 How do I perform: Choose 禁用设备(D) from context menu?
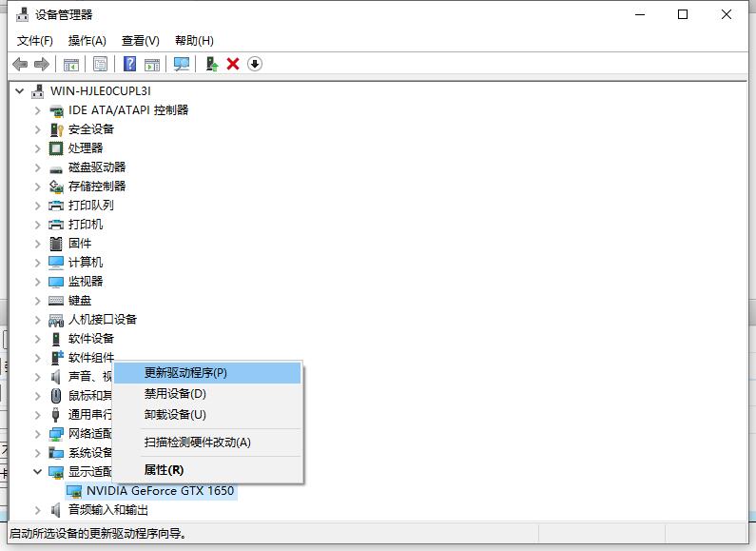[207, 394]
